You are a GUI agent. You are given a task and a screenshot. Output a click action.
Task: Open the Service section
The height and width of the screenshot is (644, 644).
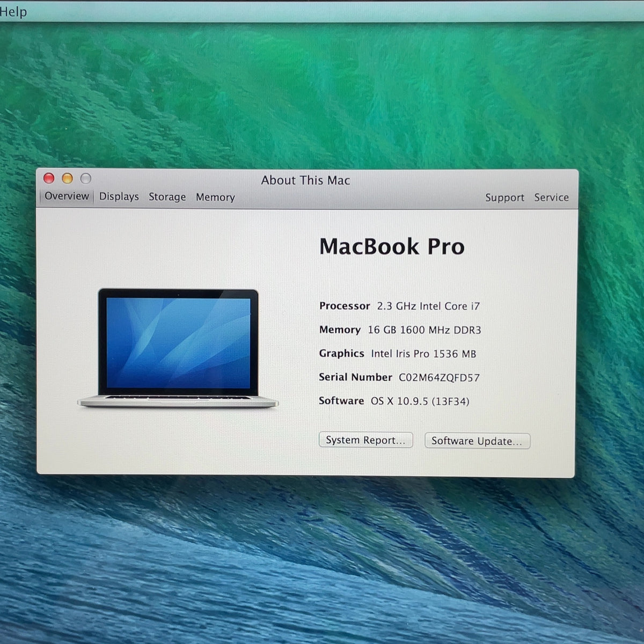(x=551, y=197)
